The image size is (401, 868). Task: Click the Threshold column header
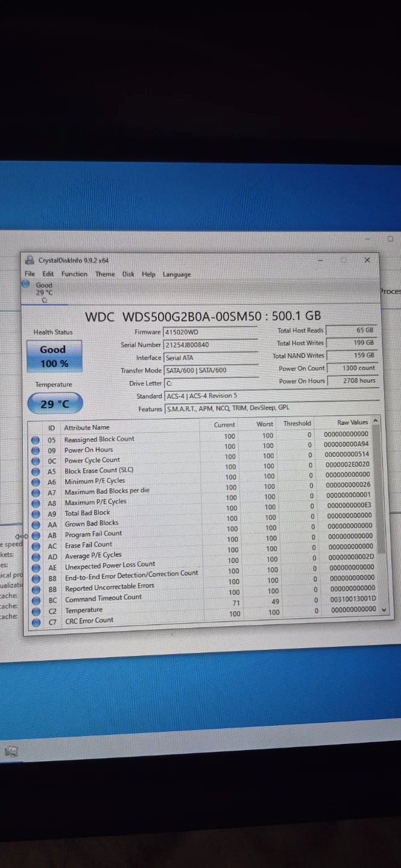pyautogui.click(x=297, y=423)
